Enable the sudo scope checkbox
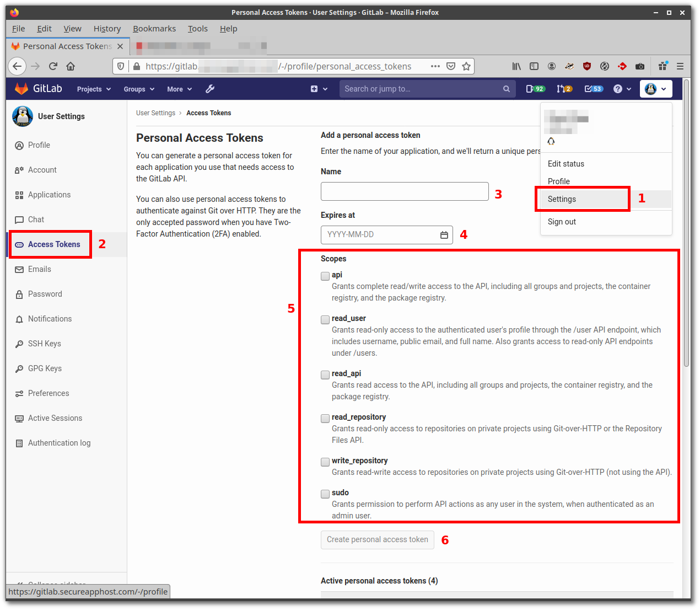Viewport: 700px width, 610px height. click(325, 494)
